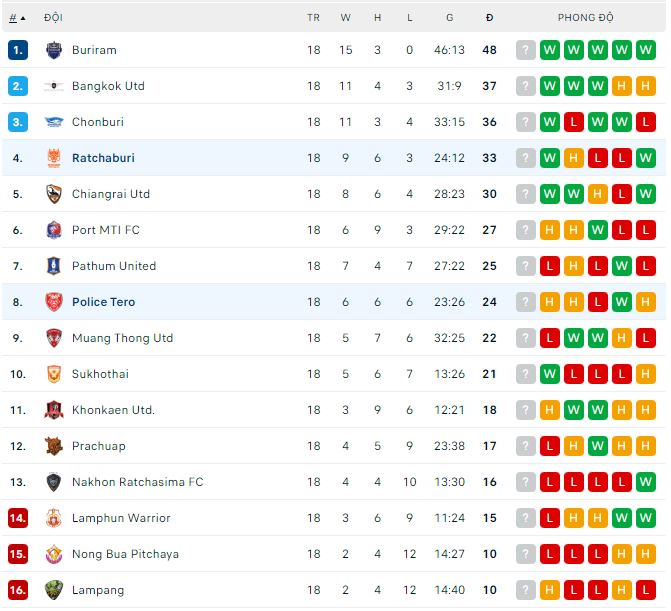Click the Chonburi team logo
This screenshot has height=611, width=671.
pyautogui.click(x=54, y=122)
